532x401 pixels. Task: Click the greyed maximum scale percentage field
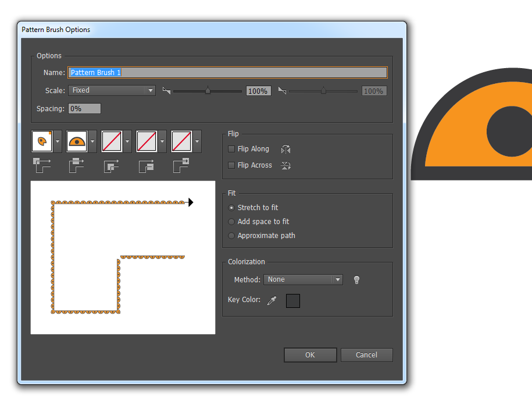374,91
